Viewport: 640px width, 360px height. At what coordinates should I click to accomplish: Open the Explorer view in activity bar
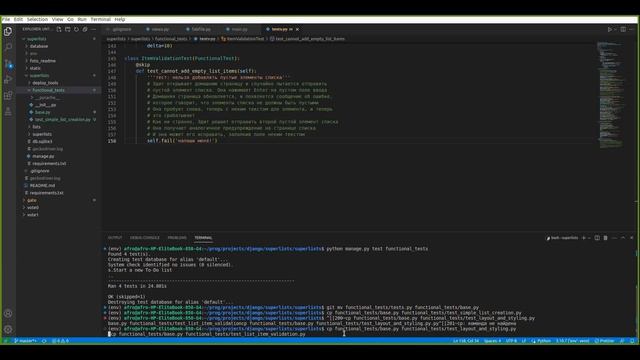[8, 31]
